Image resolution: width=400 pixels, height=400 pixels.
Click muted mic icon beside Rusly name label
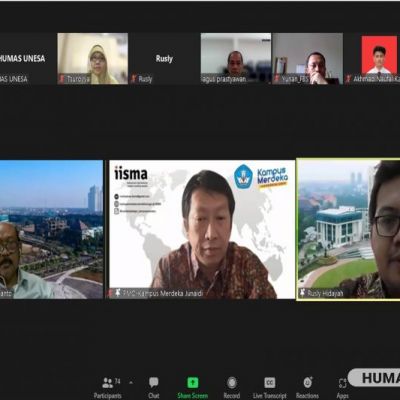(134, 79)
